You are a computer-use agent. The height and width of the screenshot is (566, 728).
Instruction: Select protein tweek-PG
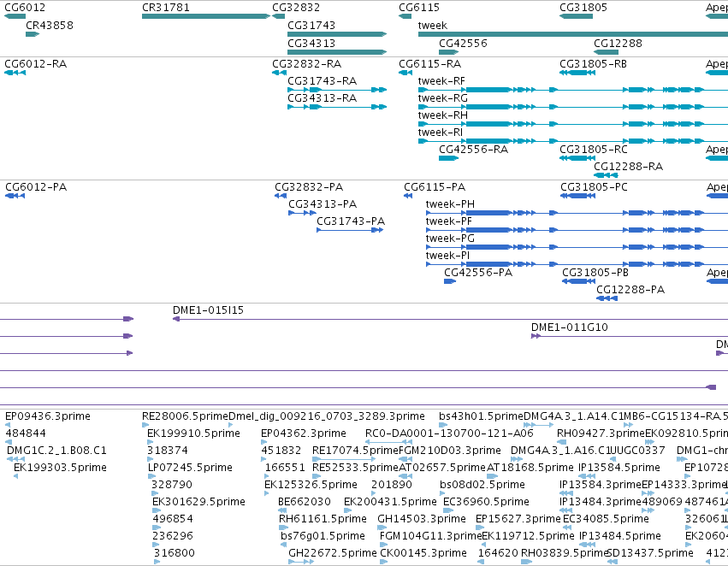point(450,239)
